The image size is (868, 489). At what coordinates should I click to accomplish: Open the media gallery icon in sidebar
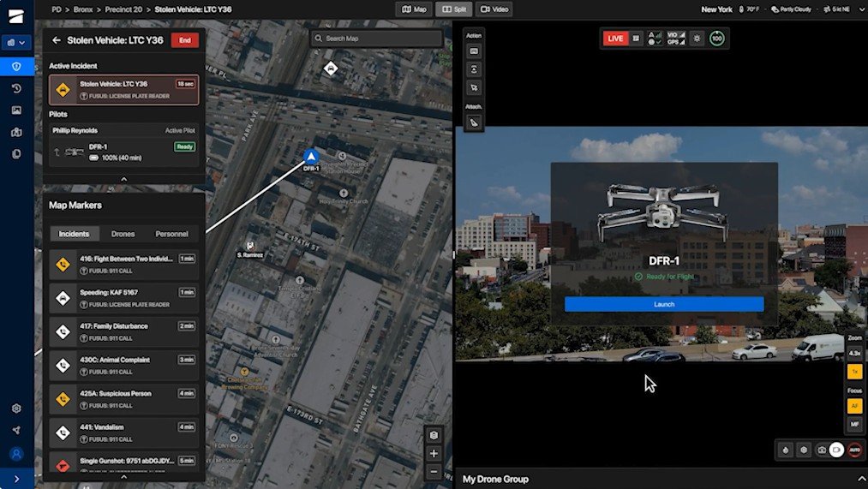[16, 110]
